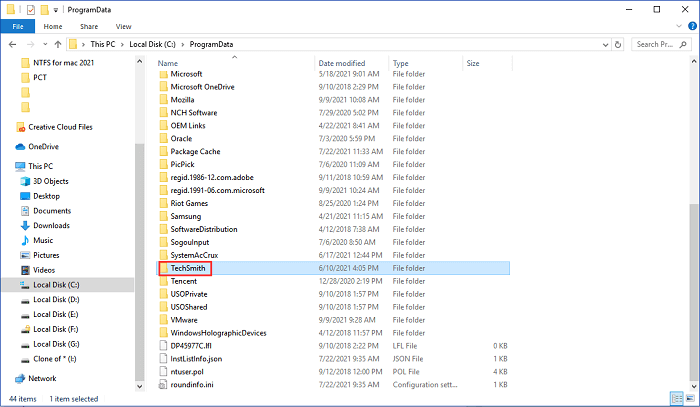Switch to the View ribbon tab
The height and width of the screenshot is (407, 700).
[x=123, y=26]
